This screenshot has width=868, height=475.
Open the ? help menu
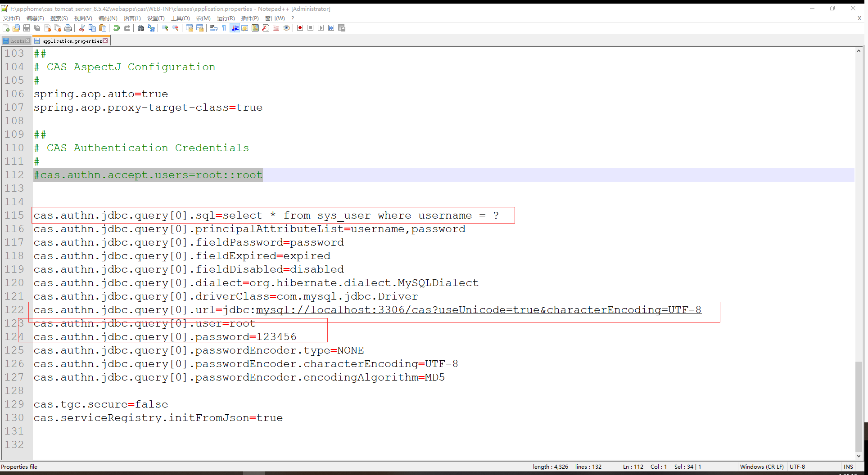293,18
